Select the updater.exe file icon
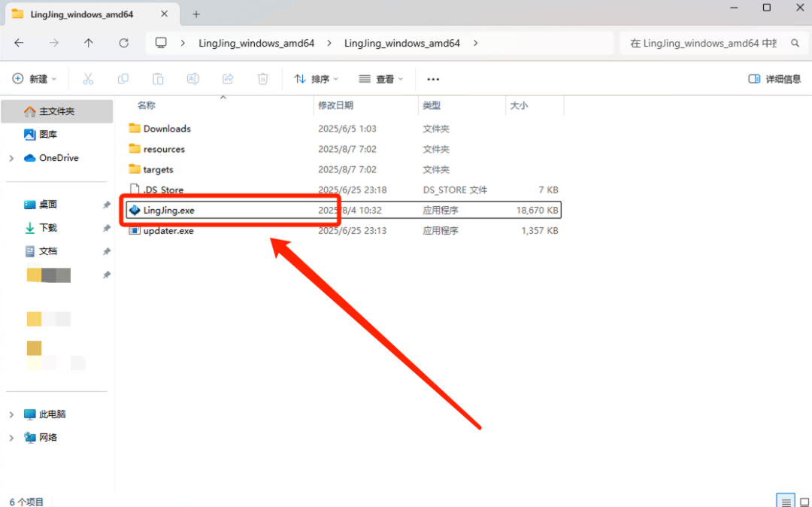The image size is (812, 507). (135, 230)
